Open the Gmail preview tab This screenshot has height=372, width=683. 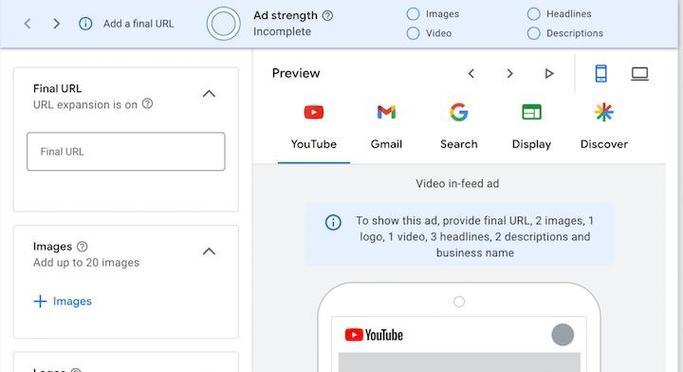[386, 127]
